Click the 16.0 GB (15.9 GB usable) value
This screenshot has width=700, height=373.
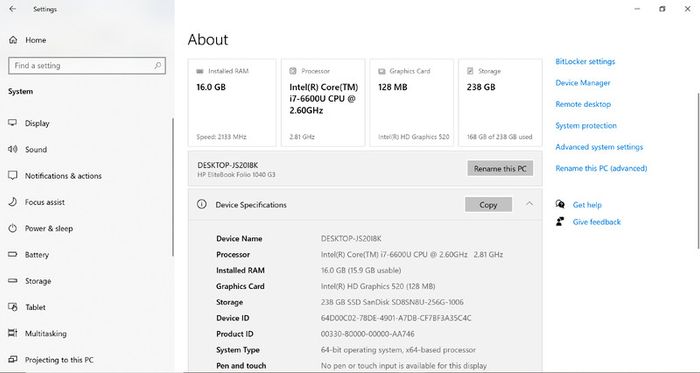point(361,270)
